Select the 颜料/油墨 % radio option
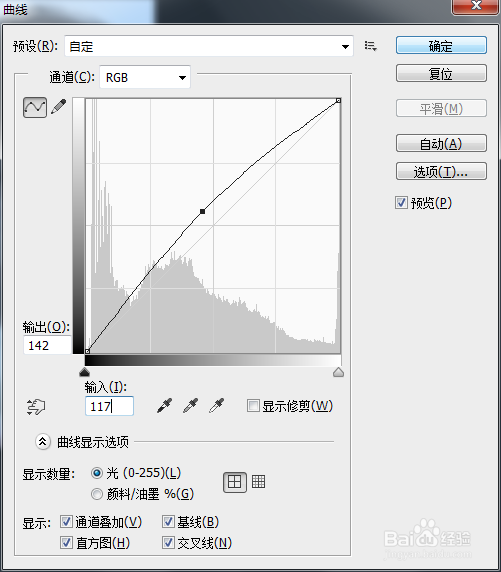 (x=97, y=494)
